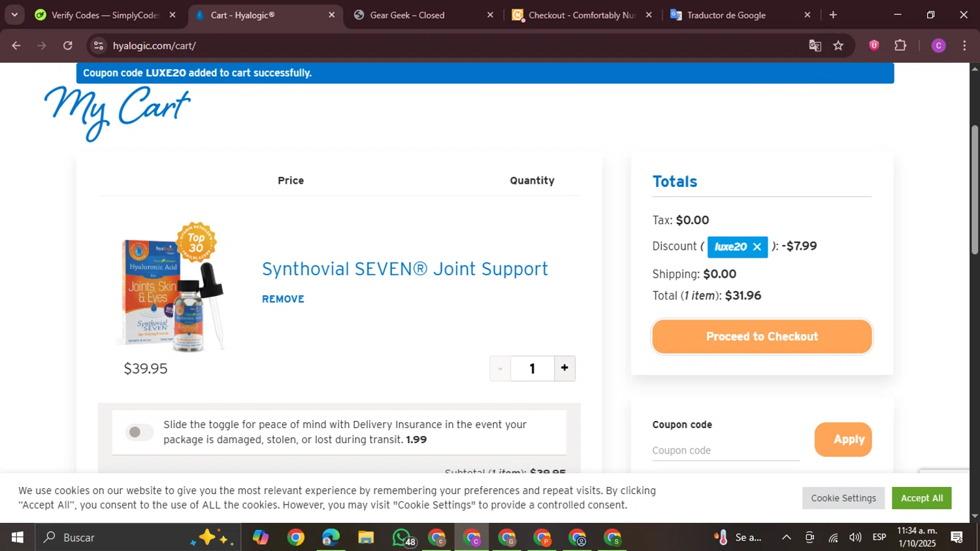Screen dimensions: 980x551
Task: Close the Cart - Hyalogic tab
Action: click(331, 15)
